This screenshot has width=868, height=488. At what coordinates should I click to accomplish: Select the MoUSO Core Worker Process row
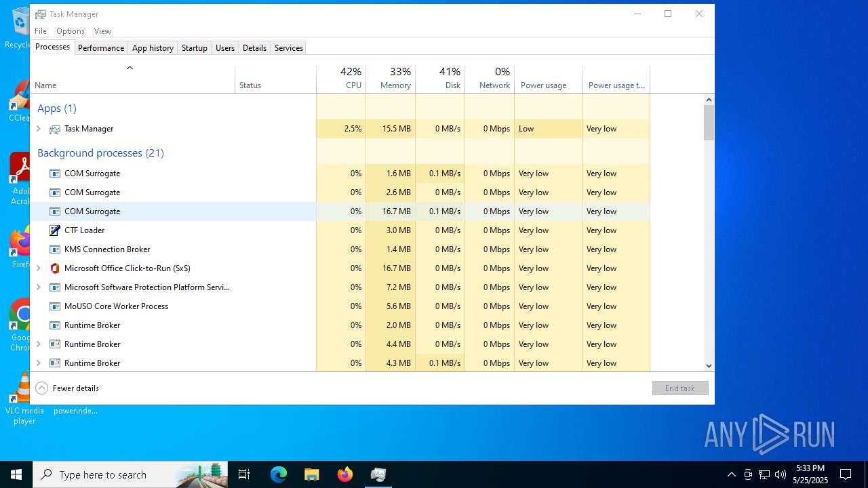pyautogui.click(x=340, y=306)
